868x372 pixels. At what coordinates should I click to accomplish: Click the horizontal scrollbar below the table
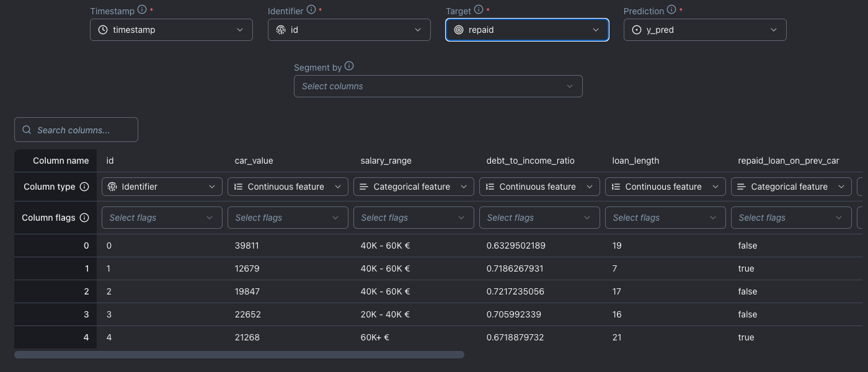coord(239,355)
